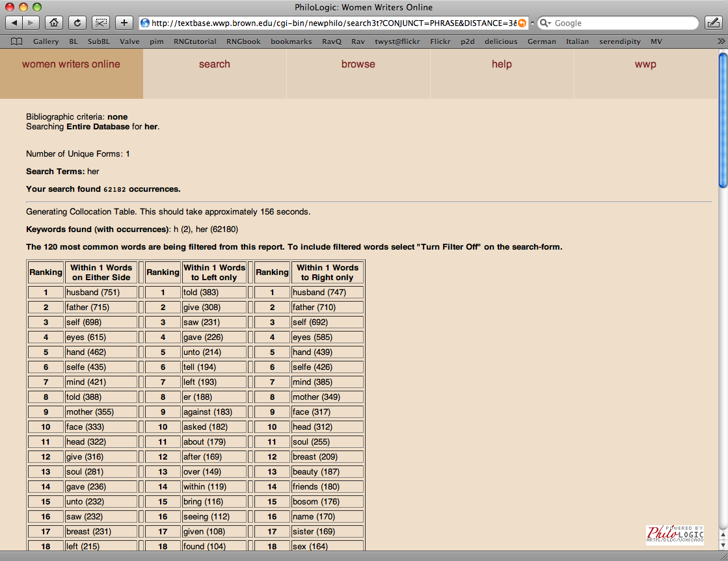Viewport: 728px width, 561px height.
Task: Open the SubBL bookmark
Action: 99,42
